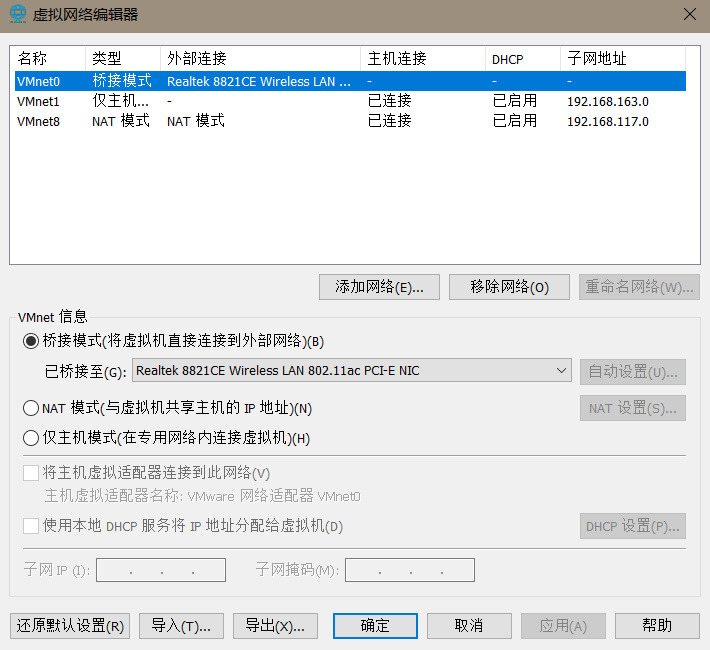Click the 子网地址 column header
Image resolution: width=710 pixels, height=650 pixels.
(623, 58)
